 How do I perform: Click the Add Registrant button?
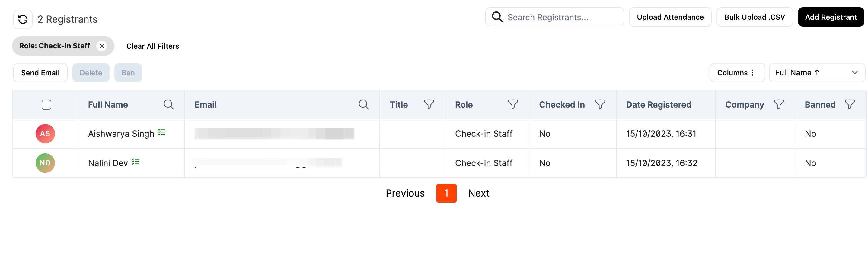(x=831, y=17)
